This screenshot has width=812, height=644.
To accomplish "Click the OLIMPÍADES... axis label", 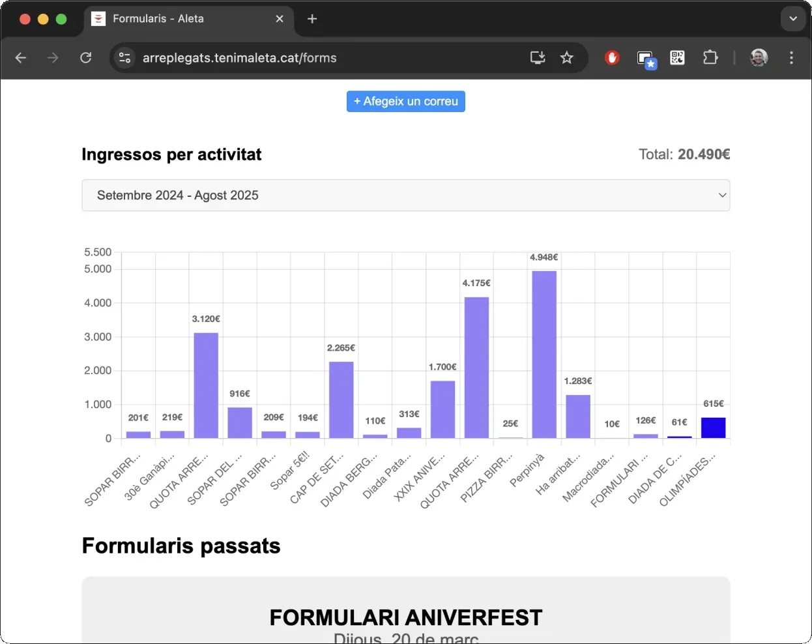I will (x=687, y=479).
